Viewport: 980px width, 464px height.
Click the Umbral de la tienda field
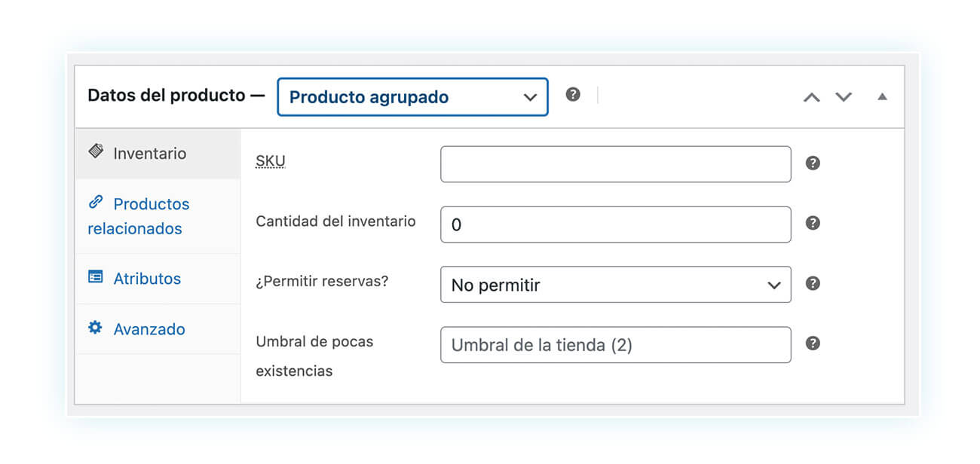(616, 345)
